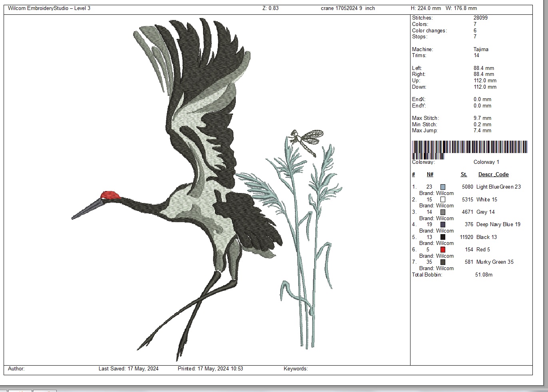Click the Deep Navy Blue 19 swatch
The width and height of the screenshot is (548, 392).
click(443, 225)
